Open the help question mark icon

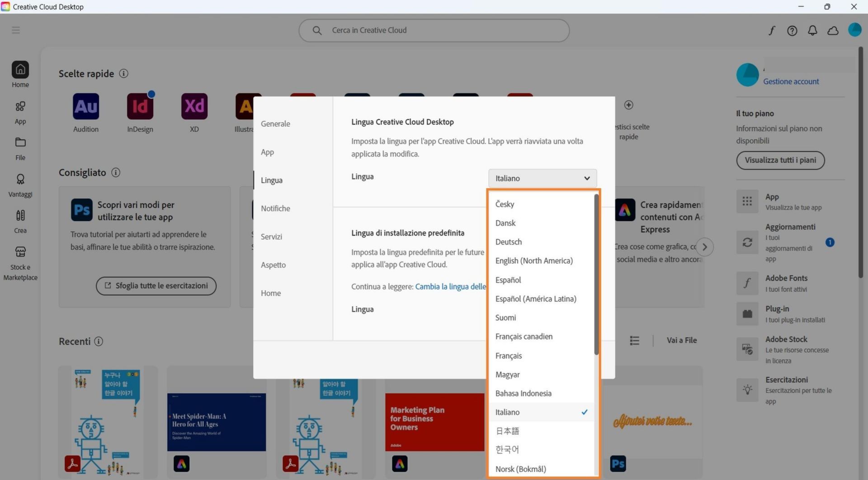pos(792,30)
